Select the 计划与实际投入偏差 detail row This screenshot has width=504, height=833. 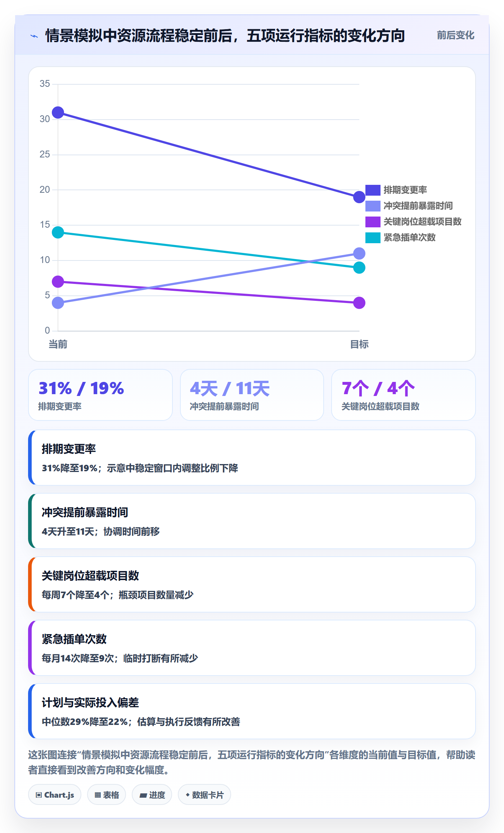pos(252,711)
